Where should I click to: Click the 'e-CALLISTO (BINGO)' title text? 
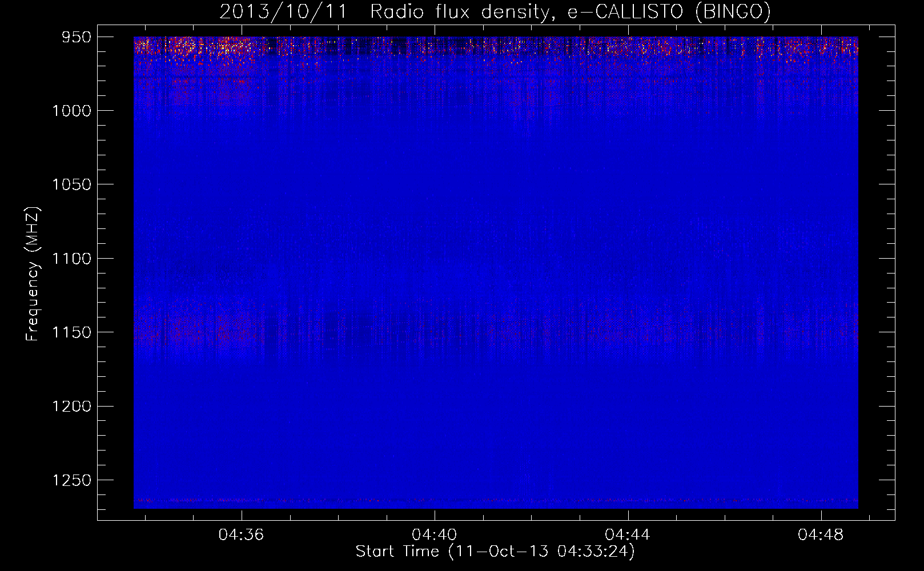click(669, 12)
